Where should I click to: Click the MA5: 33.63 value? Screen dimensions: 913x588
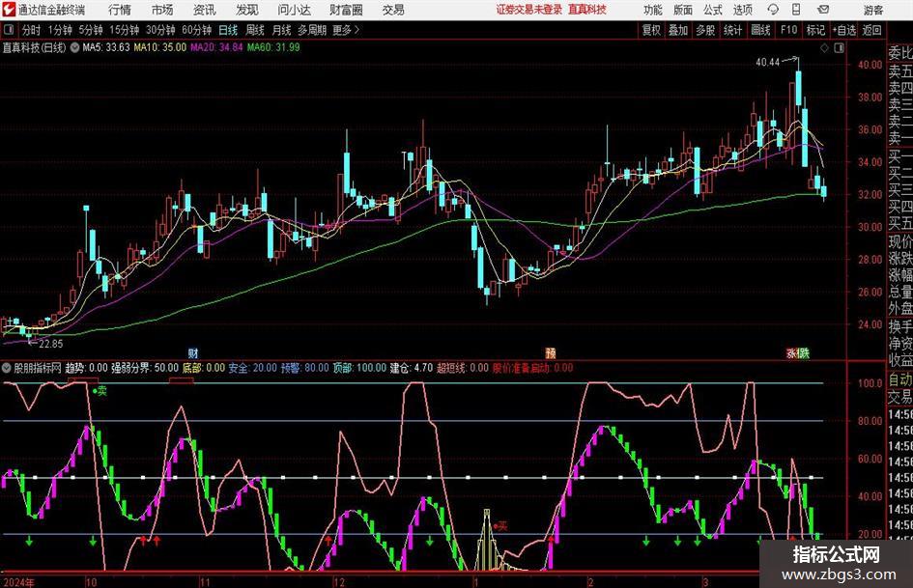tap(106, 47)
